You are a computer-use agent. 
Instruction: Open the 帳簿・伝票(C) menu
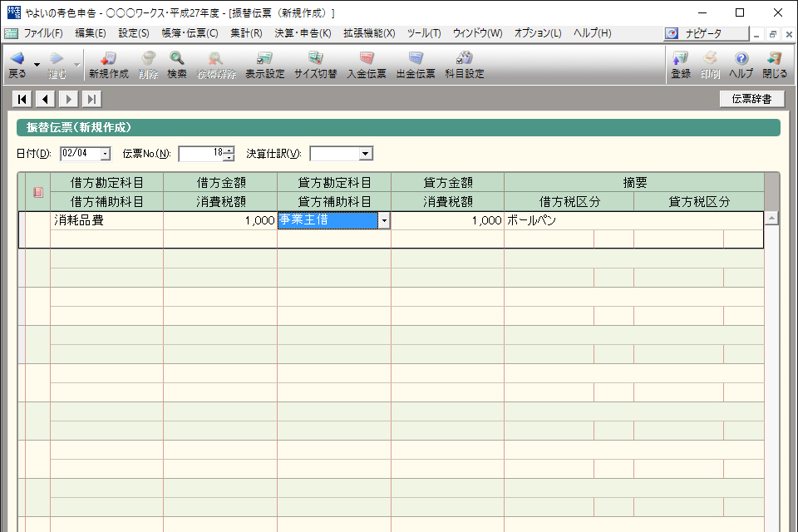coord(190,33)
